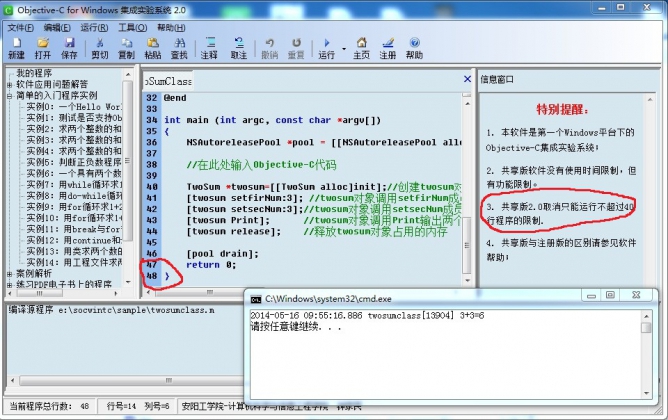
Task: Collapse the 简单的入门程序实例 tree node
Action: [9, 95]
